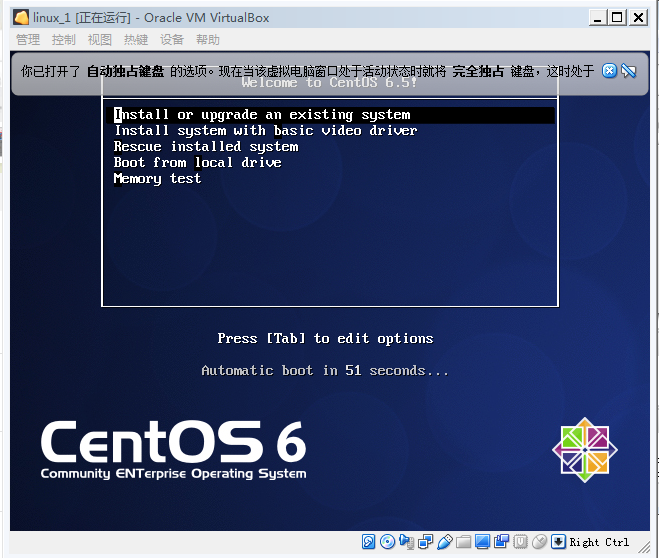This screenshot has height=558, width=659.
Task: Click the hard disk activity status icon
Action: tap(369, 542)
